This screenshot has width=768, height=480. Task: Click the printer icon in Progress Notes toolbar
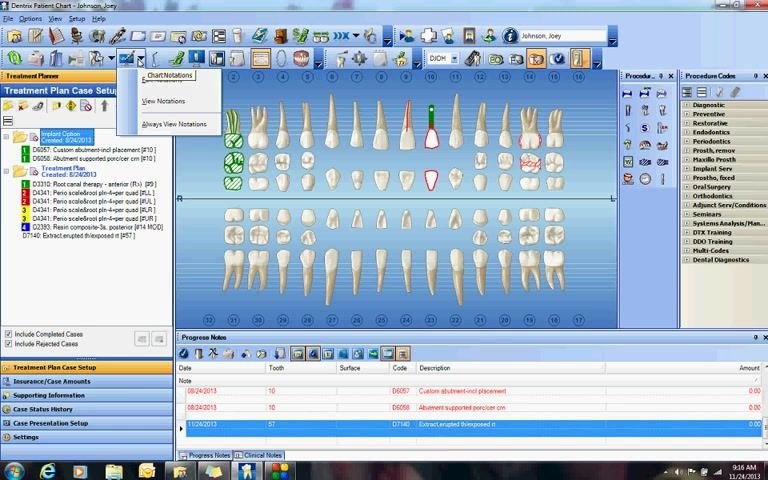pyautogui.click(x=229, y=353)
